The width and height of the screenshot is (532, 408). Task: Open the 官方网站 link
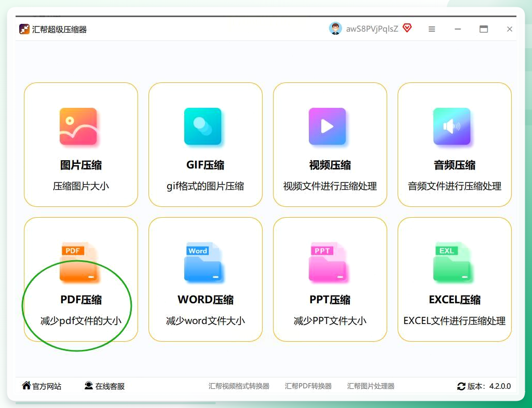pyautogui.click(x=47, y=386)
